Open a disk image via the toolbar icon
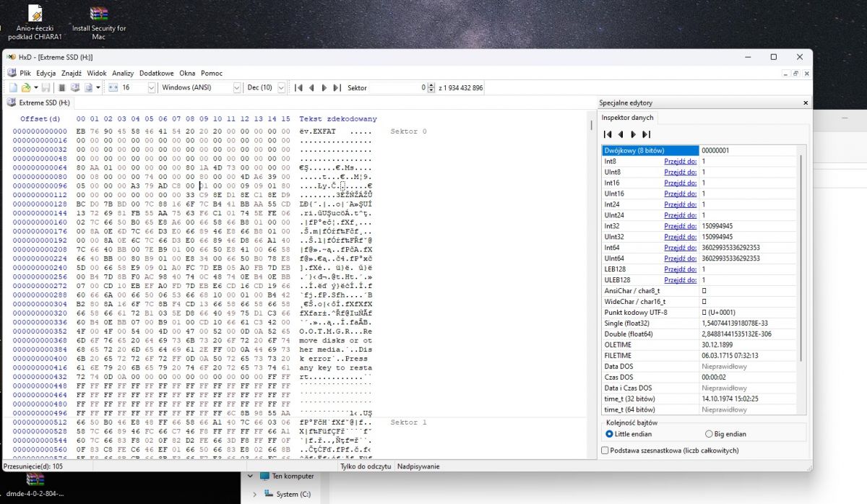 [x=88, y=87]
